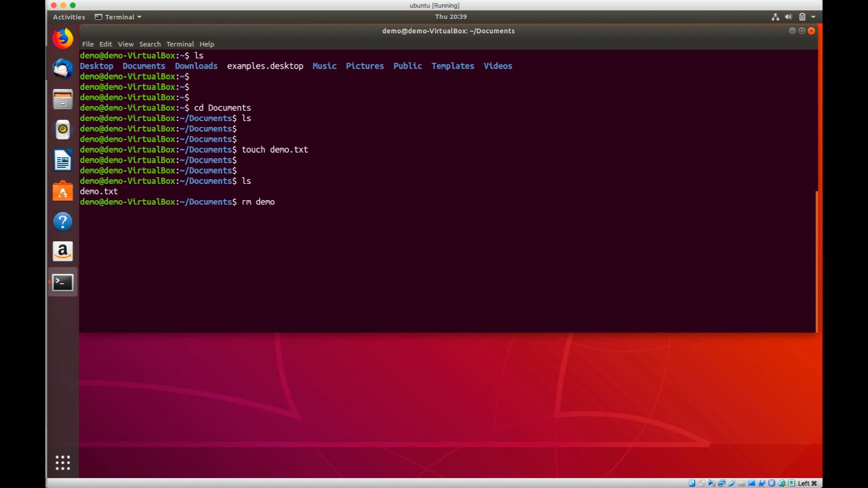The image size is (868, 488).
Task: Open the File menu in Terminal
Action: [88, 44]
